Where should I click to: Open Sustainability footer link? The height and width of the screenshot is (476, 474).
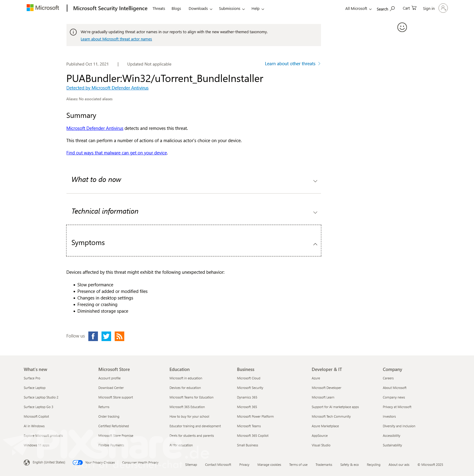point(393,445)
